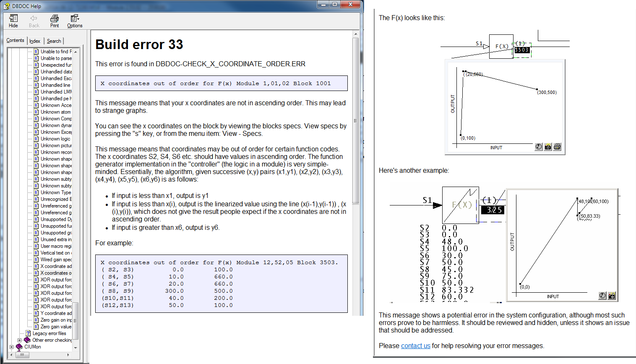This screenshot has height=364, width=636.
Task: Click printer icon in first F(x) graph
Action: coord(557,147)
